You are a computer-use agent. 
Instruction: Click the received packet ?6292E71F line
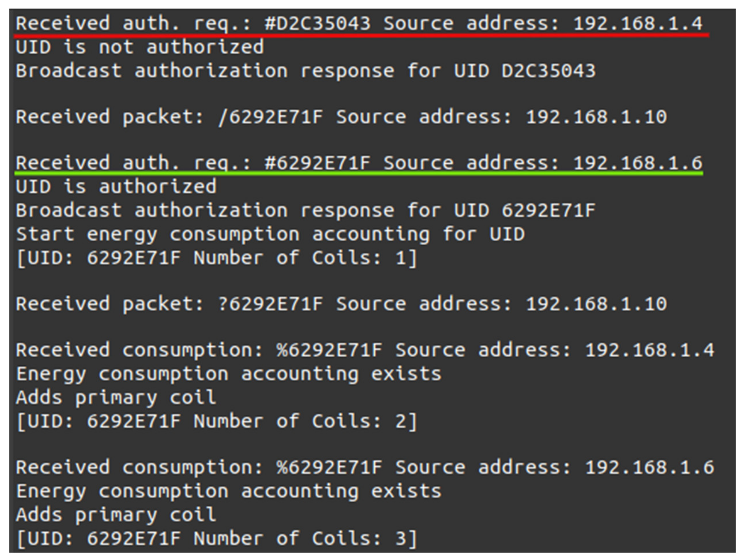pos(341,304)
